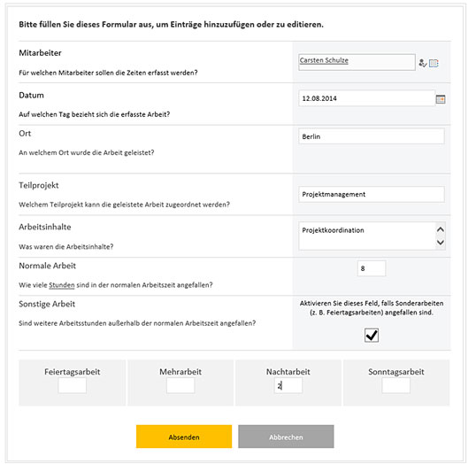Click the Mehrarbeit hours box
Viewport: 476px width, 464px height.
pos(180,385)
